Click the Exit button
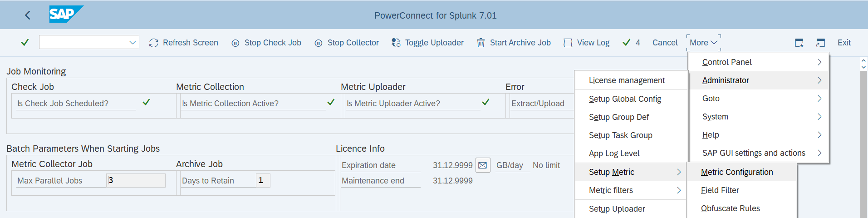 click(844, 43)
